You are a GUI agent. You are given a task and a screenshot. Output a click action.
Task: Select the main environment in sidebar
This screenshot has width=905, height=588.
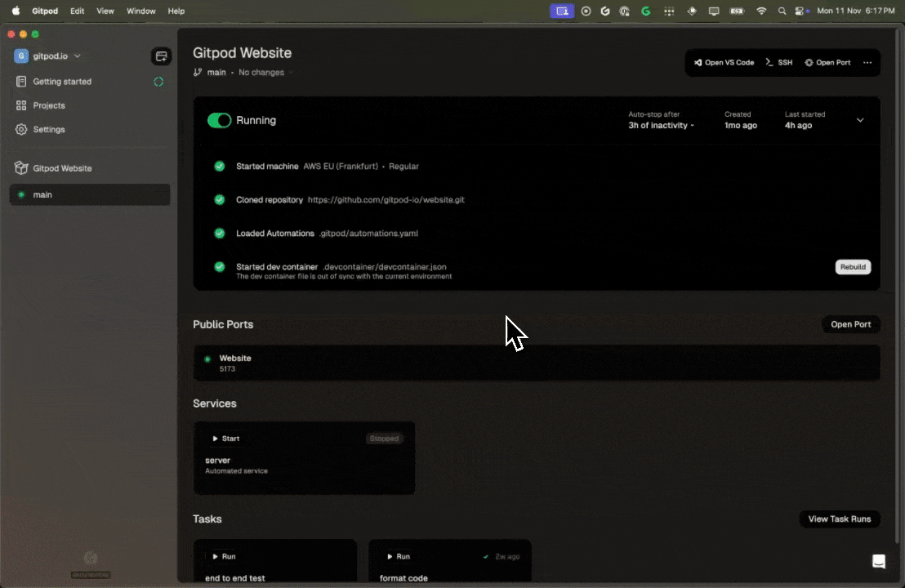point(90,194)
